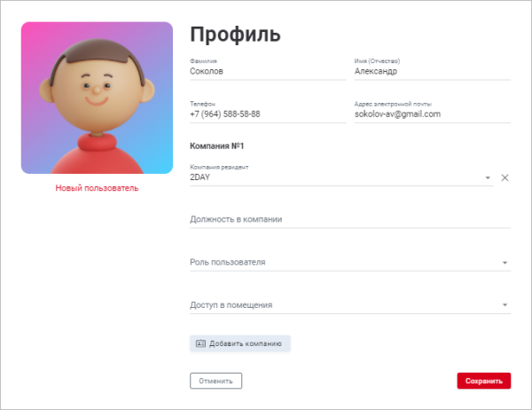This screenshot has width=532, height=410.
Task: Click the Добавить компанию button
Action: (x=240, y=343)
